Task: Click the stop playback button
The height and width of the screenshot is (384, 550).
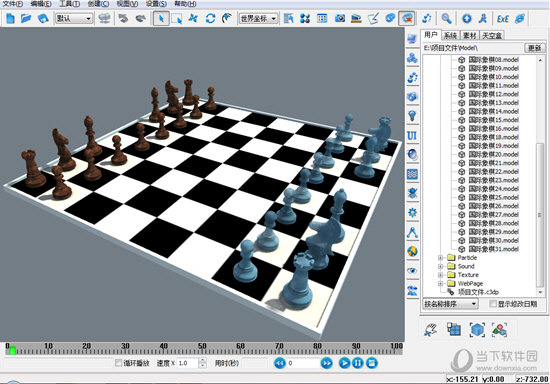Action: (x=371, y=363)
